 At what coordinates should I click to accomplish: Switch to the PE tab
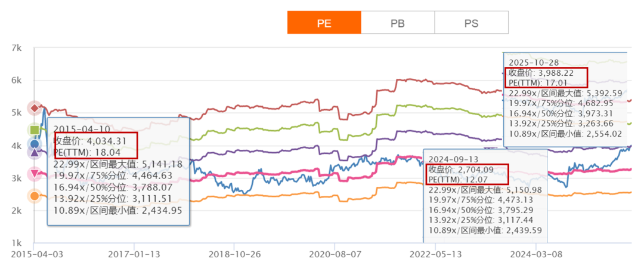[324, 23]
